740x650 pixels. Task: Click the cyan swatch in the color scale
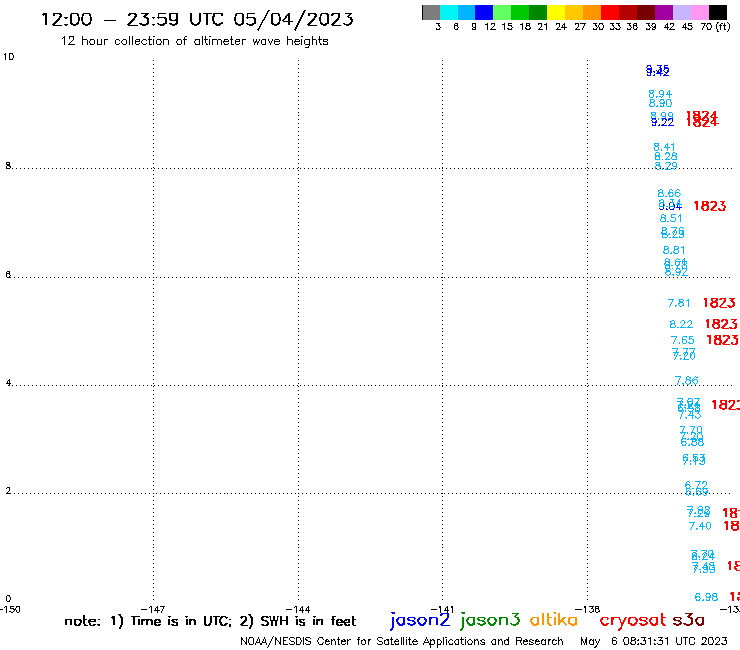click(x=449, y=12)
